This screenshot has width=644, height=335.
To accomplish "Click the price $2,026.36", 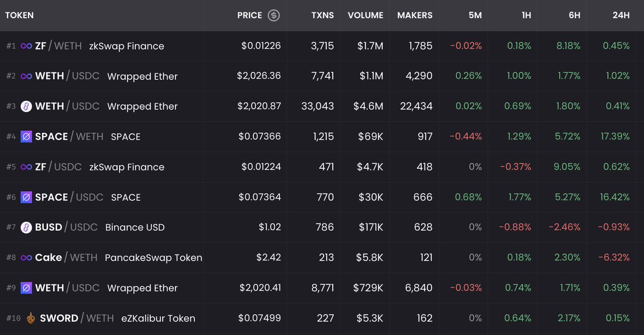I will 259,76.
